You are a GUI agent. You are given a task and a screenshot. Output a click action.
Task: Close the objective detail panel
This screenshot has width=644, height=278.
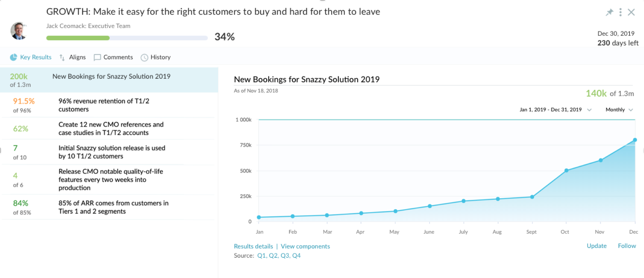631,12
